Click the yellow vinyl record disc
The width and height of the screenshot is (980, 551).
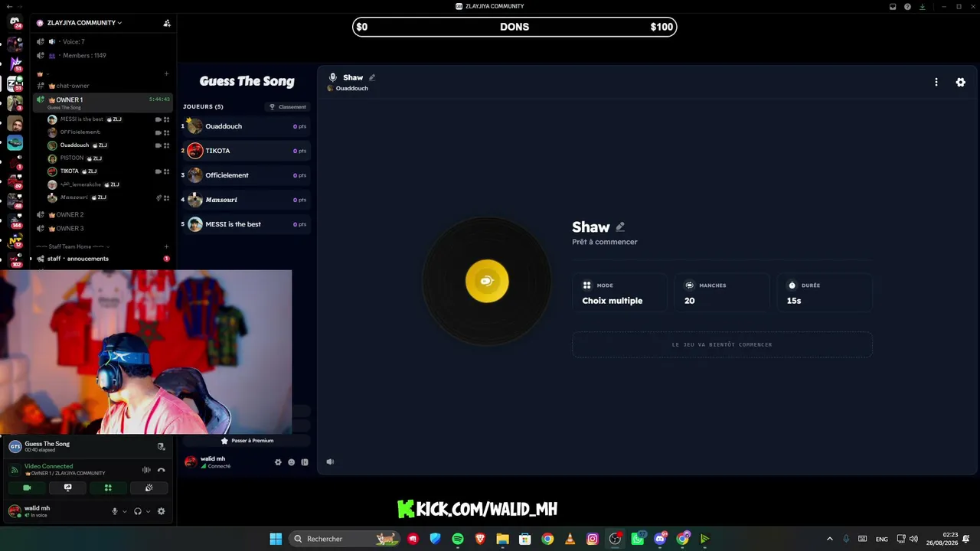pos(487,281)
